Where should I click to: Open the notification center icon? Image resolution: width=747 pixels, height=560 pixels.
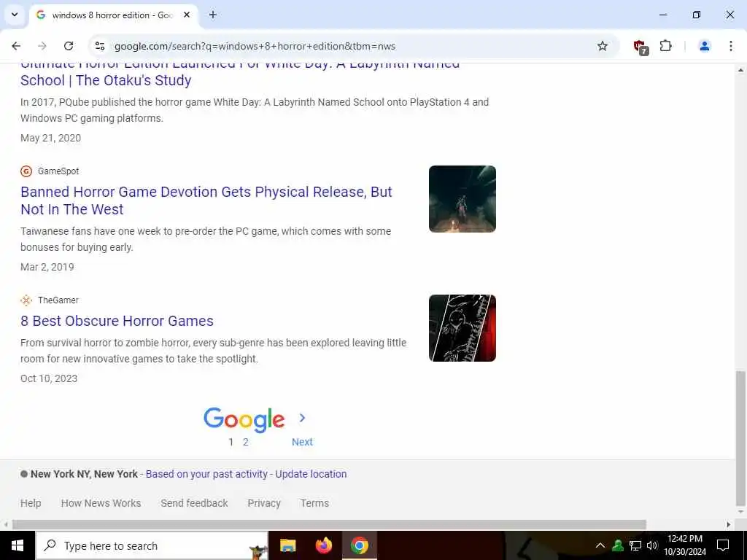coord(723,545)
